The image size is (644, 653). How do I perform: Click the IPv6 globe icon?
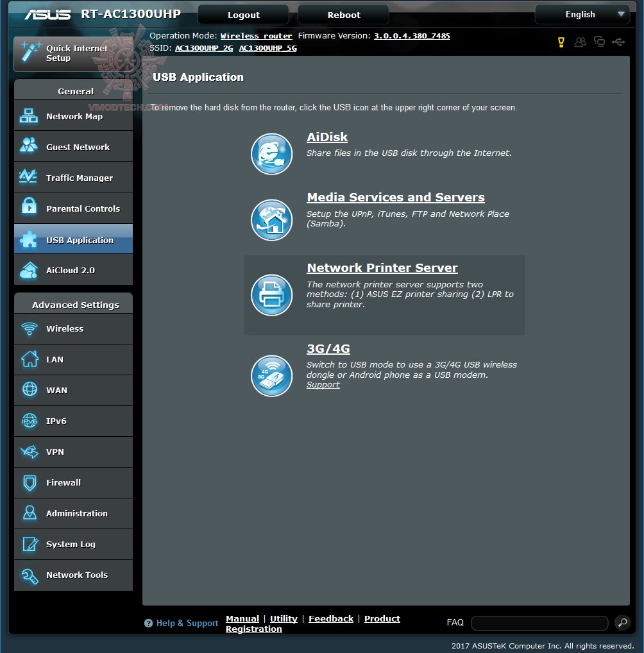(30, 421)
